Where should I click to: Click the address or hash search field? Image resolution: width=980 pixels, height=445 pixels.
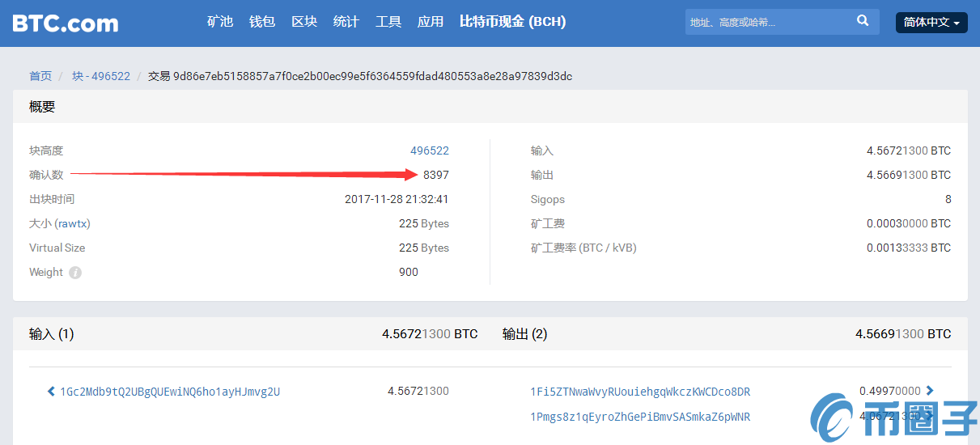pos(765,23)
